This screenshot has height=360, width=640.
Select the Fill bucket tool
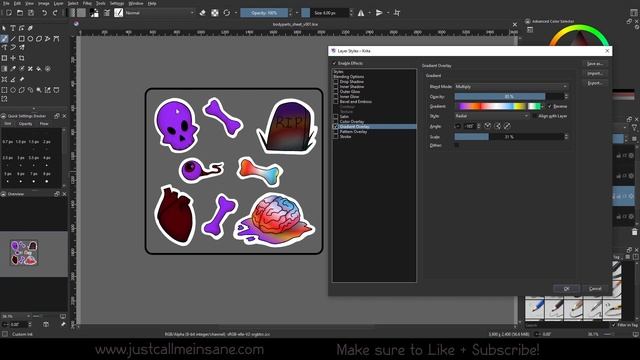39,69
